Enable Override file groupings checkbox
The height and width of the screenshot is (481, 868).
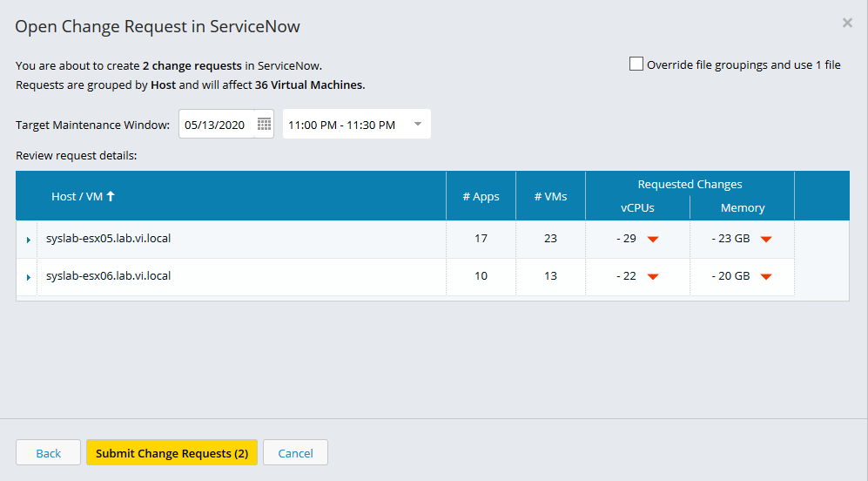(x=636, y=64)
